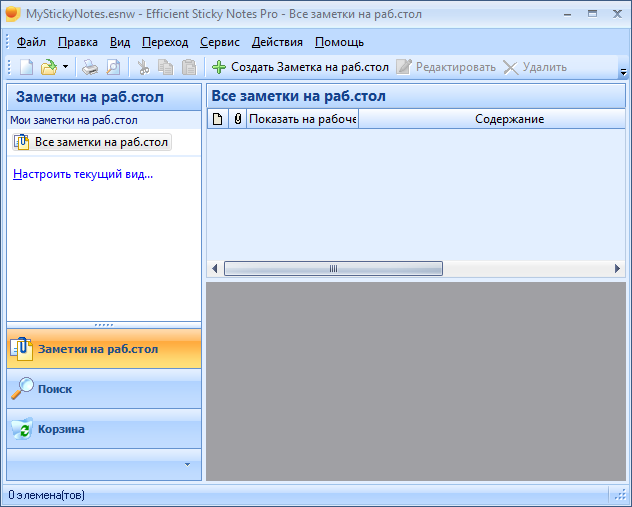Sort by the Содержание column header
This screenshot has height=507, width=632.
pyautogui.click(x=509, y=119)
